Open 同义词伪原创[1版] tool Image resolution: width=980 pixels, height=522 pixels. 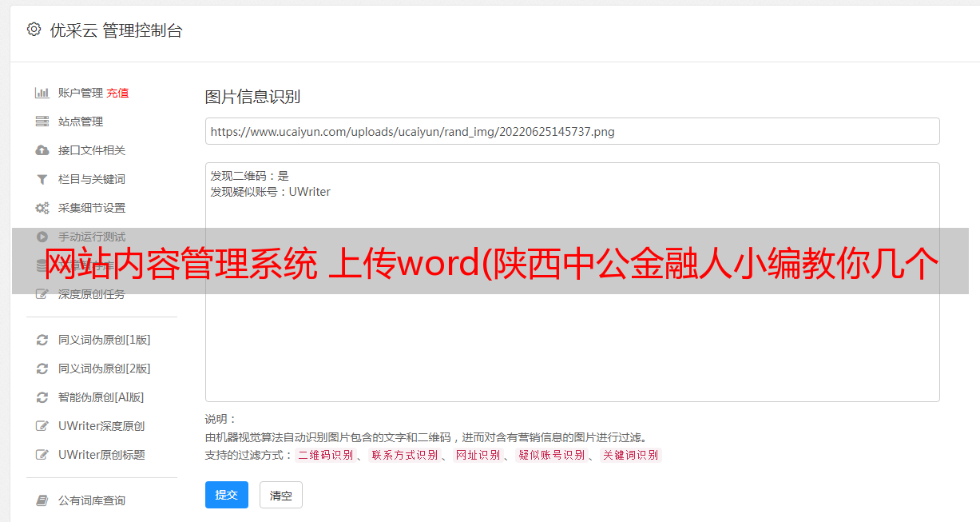105,340
